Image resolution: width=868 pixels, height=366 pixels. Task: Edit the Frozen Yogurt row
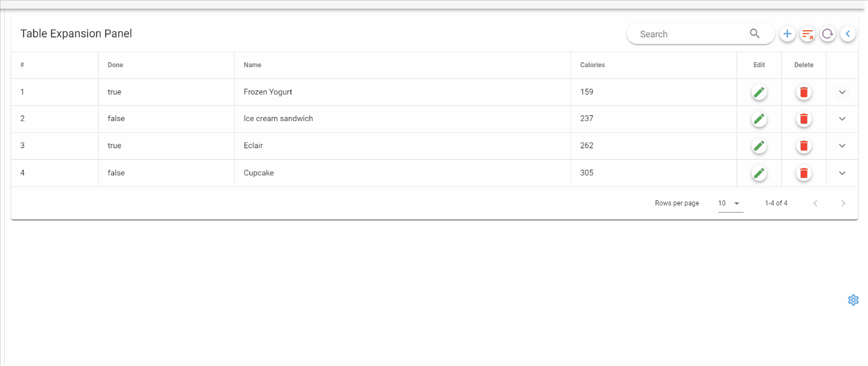click(759, 92)
